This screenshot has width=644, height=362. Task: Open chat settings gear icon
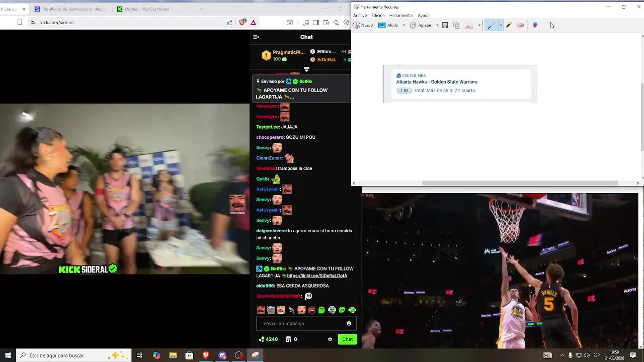pyautogui.click(x=330, y=339)
